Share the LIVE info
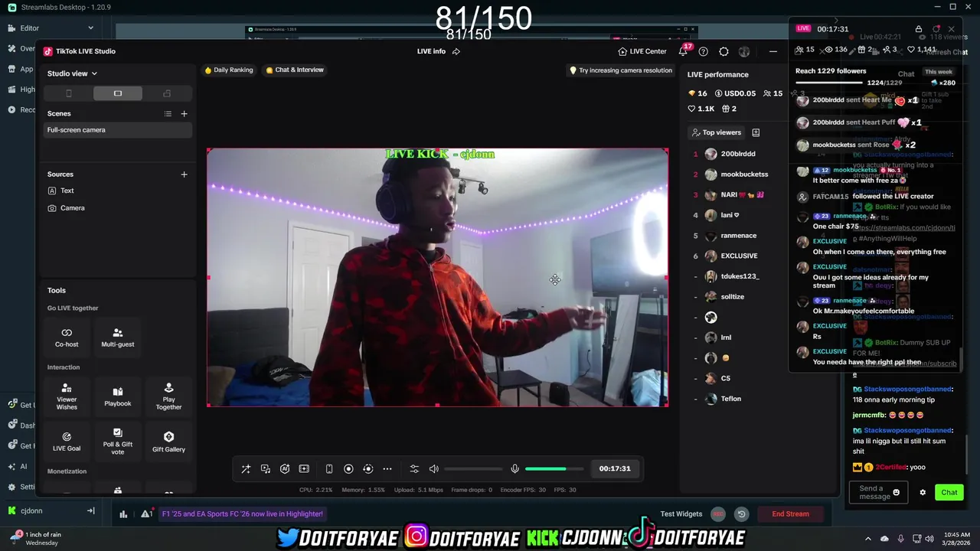 coord(456,51)
